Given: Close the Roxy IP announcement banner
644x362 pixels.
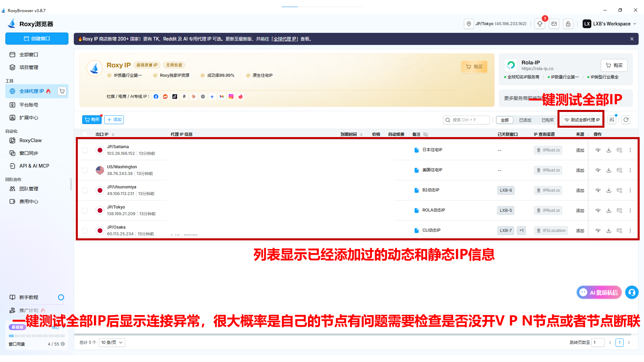Looking at the screenshot, I should [632, 39].
